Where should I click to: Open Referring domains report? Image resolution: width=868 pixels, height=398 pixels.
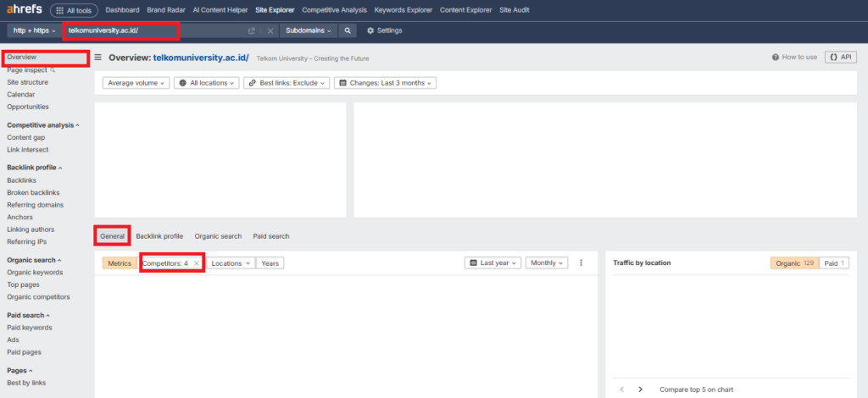[35, 205]
